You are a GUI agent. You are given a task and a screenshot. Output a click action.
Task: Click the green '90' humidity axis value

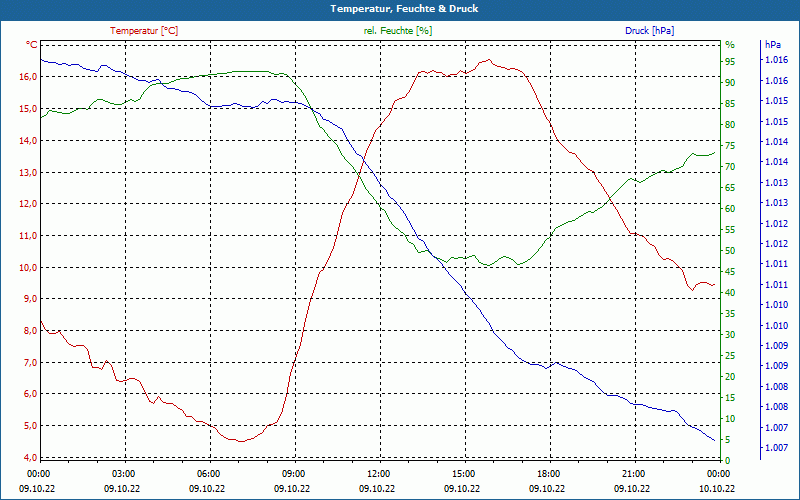pyautogui.click(x=730, y=83)
